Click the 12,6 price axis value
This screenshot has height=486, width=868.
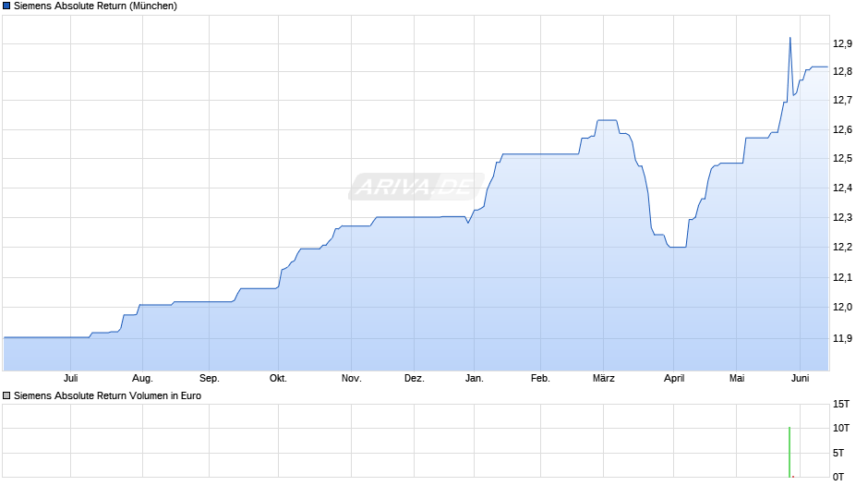pyautogui.click(x=842, y=129)
